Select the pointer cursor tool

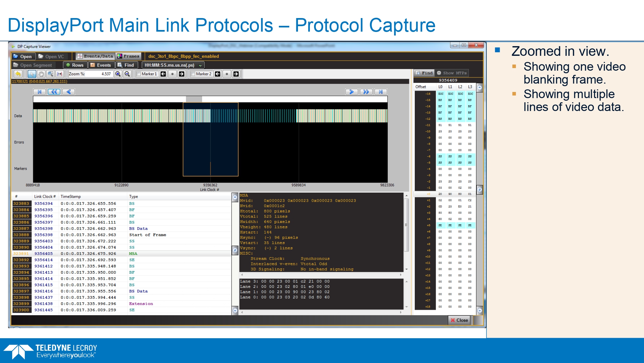32,74
